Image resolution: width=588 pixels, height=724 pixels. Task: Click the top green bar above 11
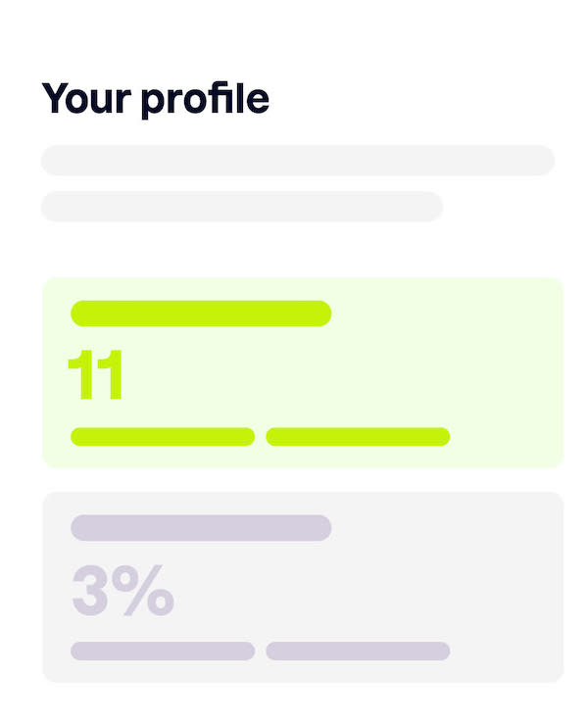point(201,314)
